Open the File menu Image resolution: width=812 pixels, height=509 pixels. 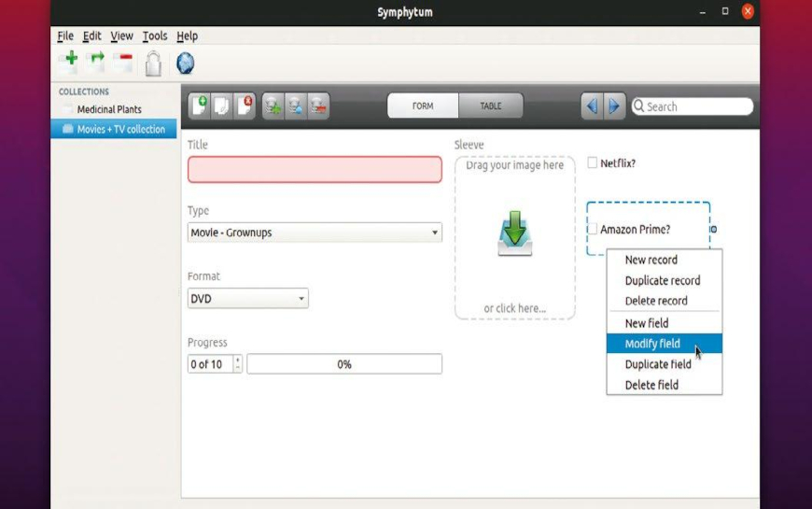pos(65,35)
